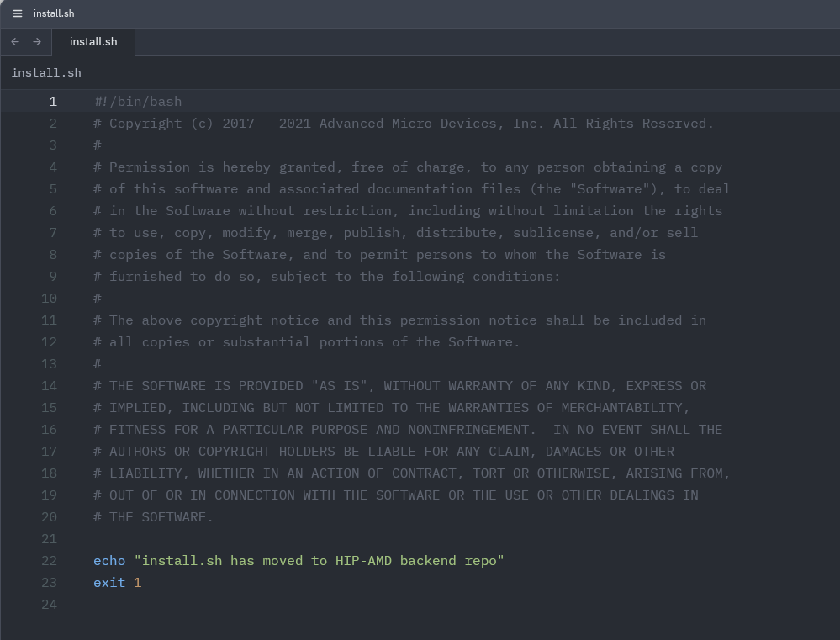
Task: Click the exit code number 1
Action: click(138, 583)
